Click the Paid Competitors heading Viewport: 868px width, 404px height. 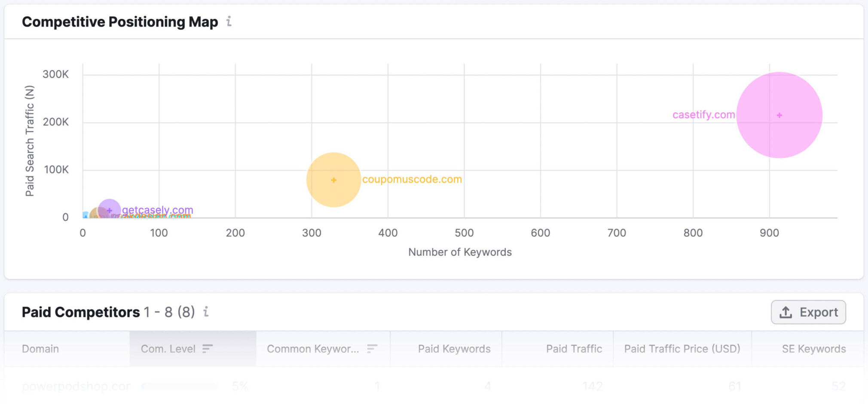(x=81, y=312)
